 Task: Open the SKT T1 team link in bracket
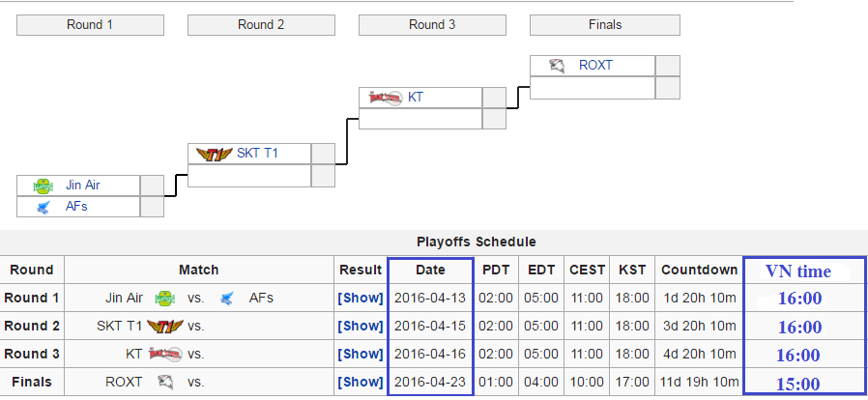257,154
